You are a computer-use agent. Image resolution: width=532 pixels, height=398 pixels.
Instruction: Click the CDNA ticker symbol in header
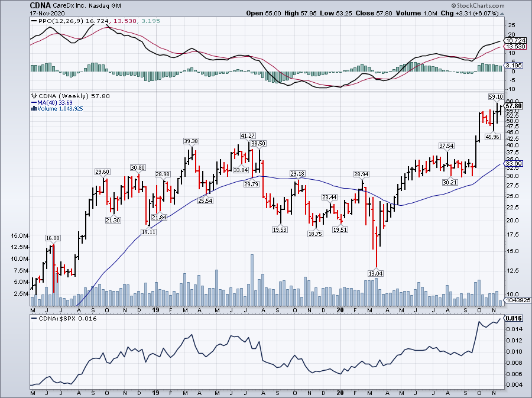pos(40,6)
